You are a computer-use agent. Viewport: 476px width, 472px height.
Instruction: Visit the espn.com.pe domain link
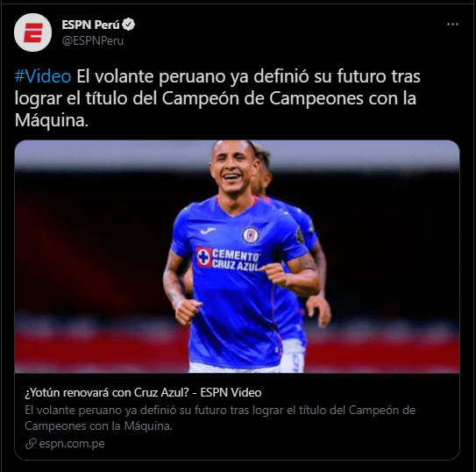pyautogui.click(x=72, y=444)
